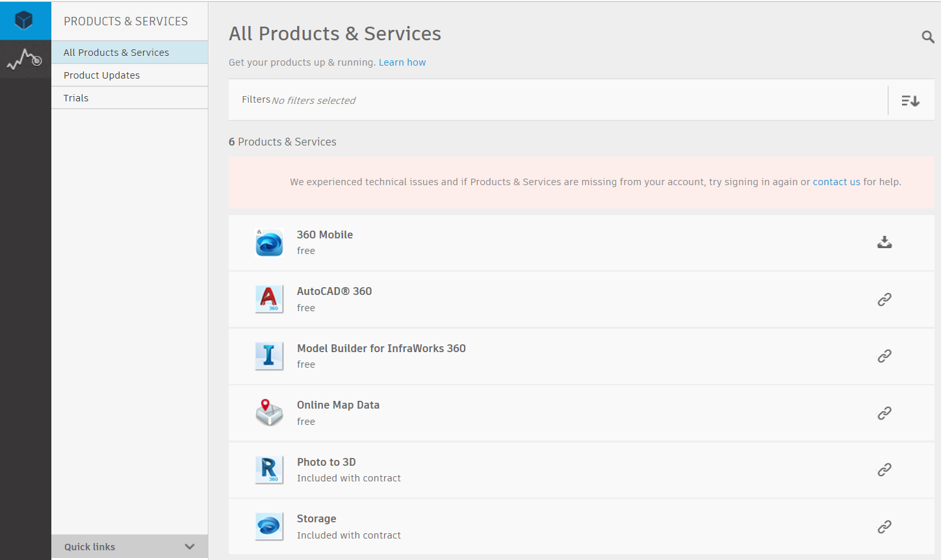Screen dimensions: 941x560
Task: Open the usage reporting graph icon in sidebar
Action: [25, 60]
